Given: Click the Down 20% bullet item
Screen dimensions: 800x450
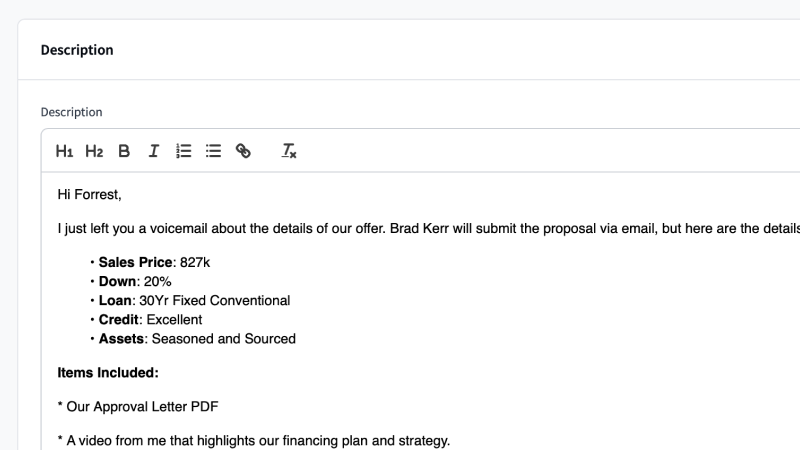Looking at the screenshot, I should [135, 281].
